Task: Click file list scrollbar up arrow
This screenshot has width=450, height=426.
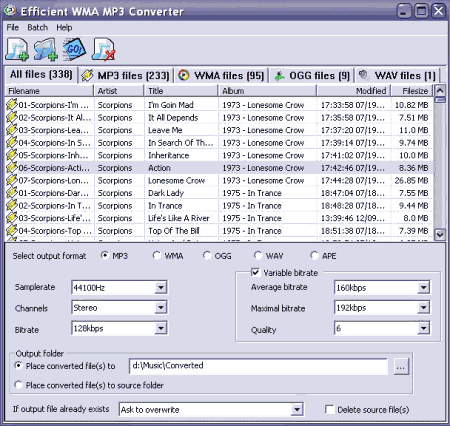Action: pos(440,90)
